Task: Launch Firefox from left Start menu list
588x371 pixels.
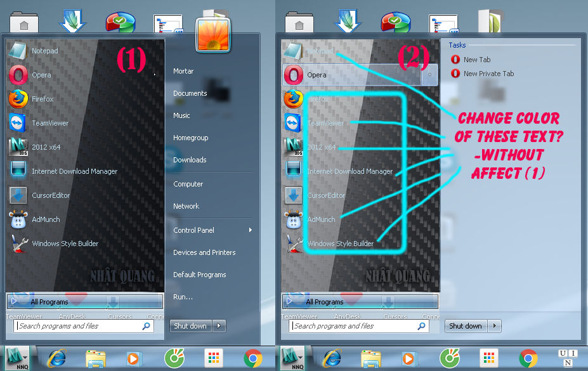Action: (x=42, y=99)
